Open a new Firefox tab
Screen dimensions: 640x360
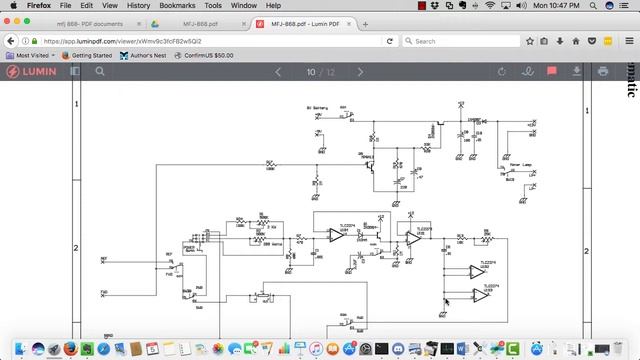tap(365, 24)
